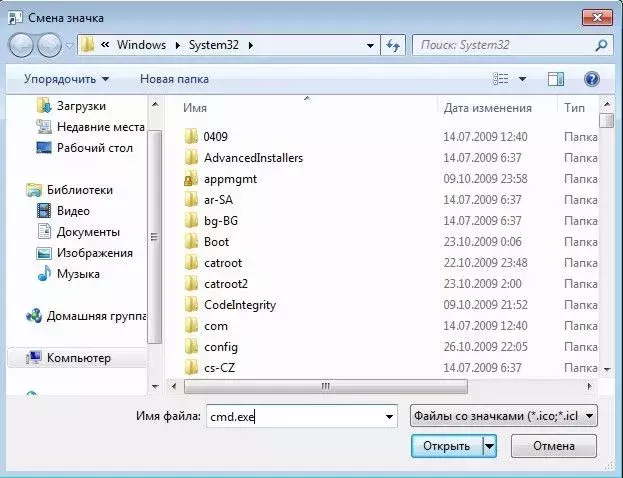
Task: Click the horizontal scrollbar thumb of the file list
Action: pyautogui.click(x=326, y=386)
